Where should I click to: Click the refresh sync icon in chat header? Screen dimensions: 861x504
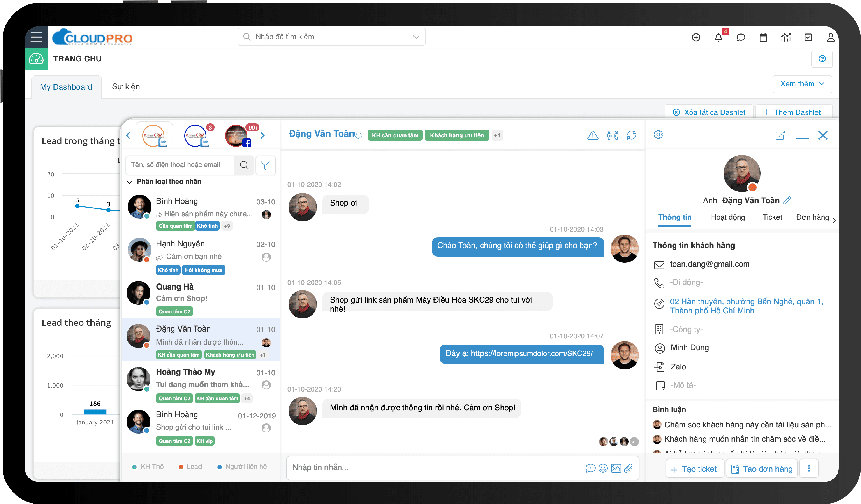click(631, 136)
